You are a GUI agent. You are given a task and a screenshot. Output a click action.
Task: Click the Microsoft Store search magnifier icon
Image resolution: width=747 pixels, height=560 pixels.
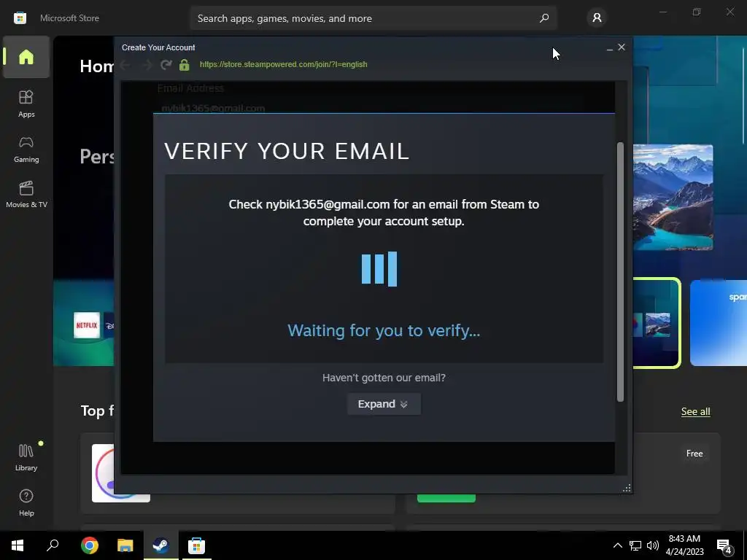pos(544,18)
